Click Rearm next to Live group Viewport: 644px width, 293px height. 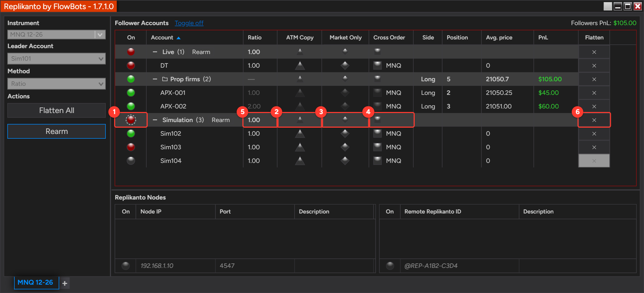(x=201, y=52)
